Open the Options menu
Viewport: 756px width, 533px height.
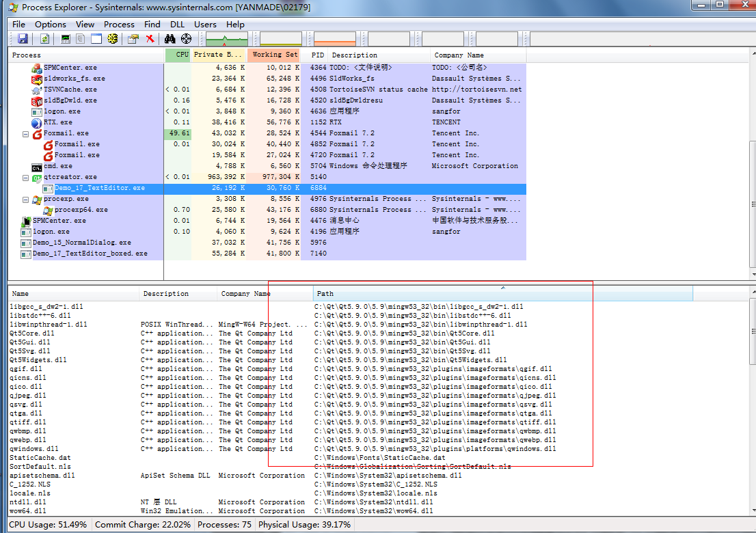(50, 24)
